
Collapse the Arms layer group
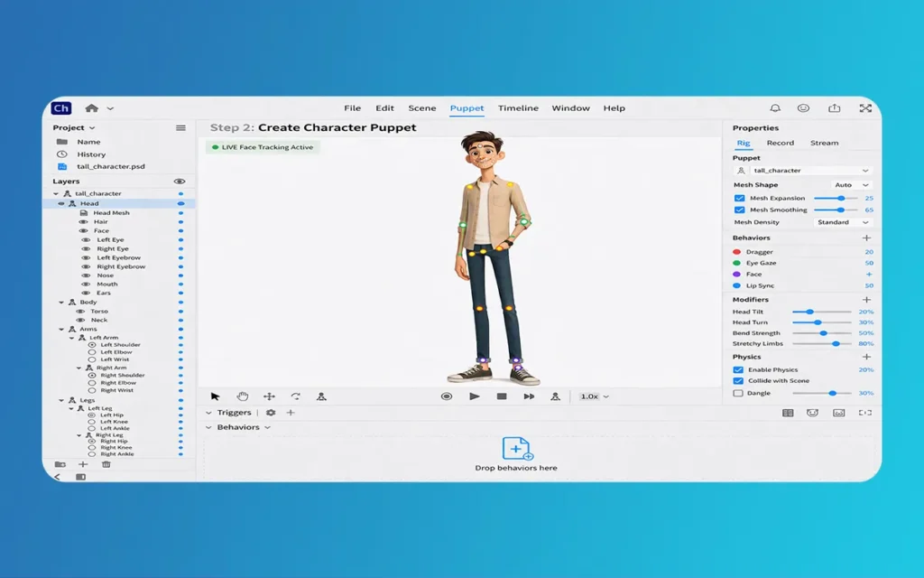pyautogui.click(x=61, y=330)
